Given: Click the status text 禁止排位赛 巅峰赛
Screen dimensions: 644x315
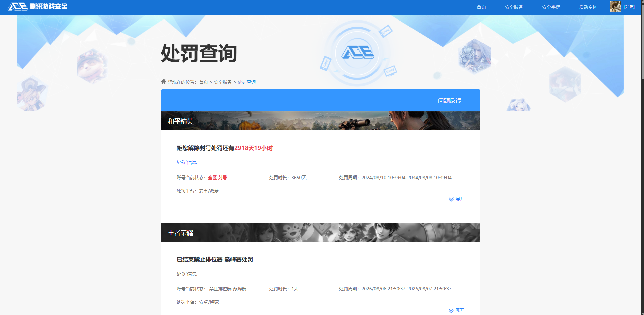Looking at the screenshot, I should 228,289.
